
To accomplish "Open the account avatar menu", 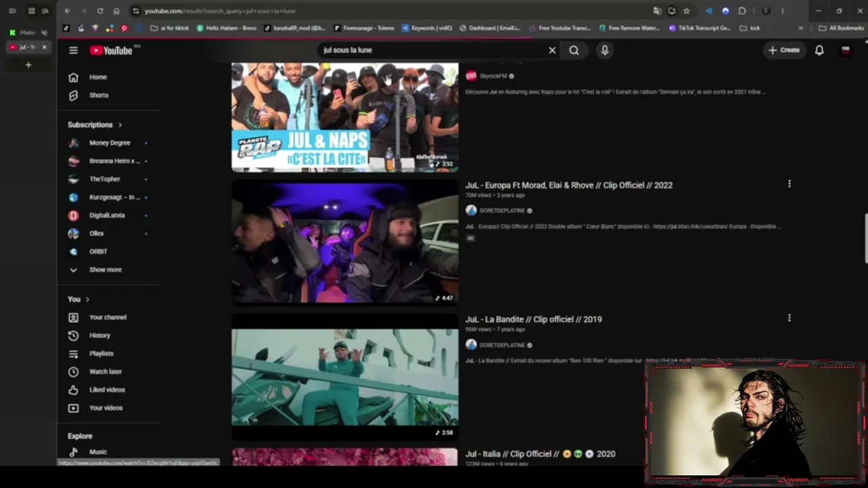I will 846,50.
